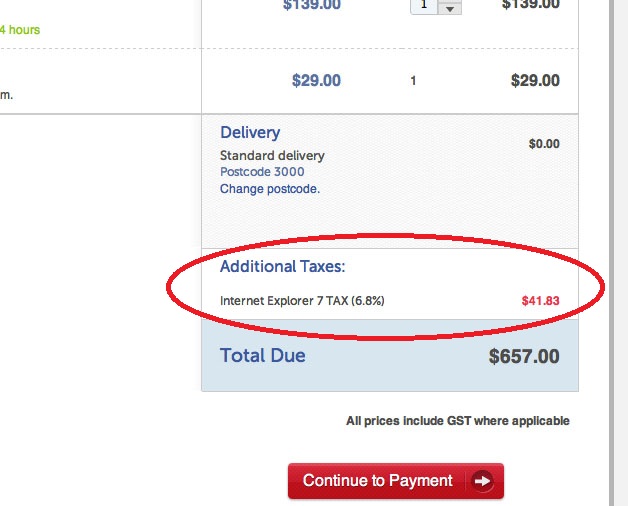This screenshot has width=628, height=506.
Task: Select the Internet Explorer 7 TAX line
Action: click(x=302, y=300)
